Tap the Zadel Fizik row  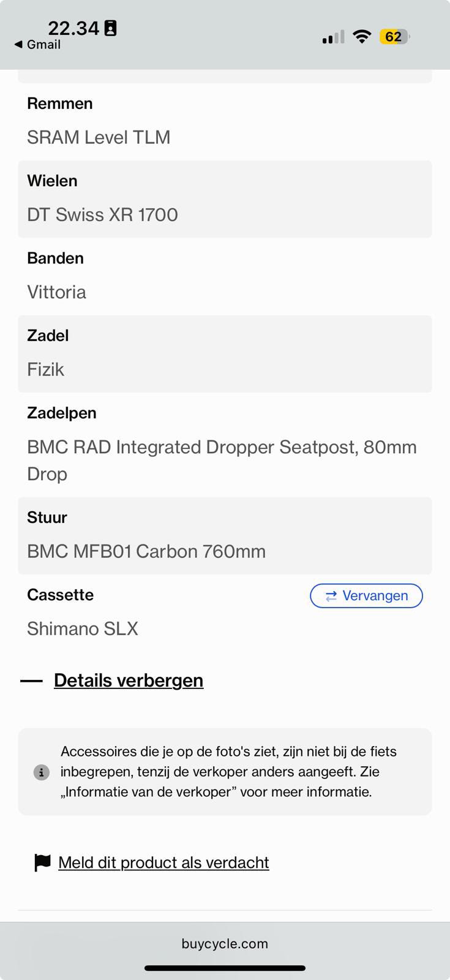225,353
